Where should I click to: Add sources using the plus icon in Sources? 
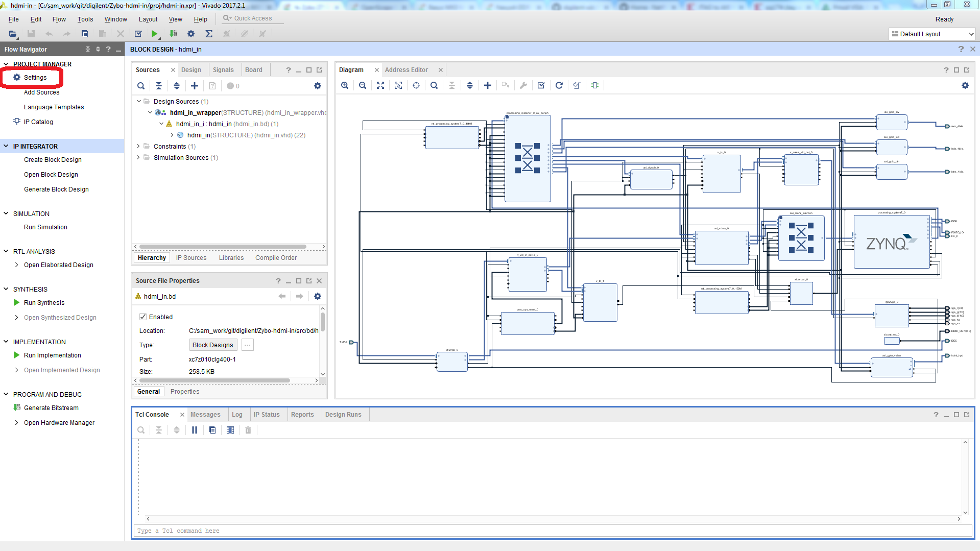(x=195, y=86)
